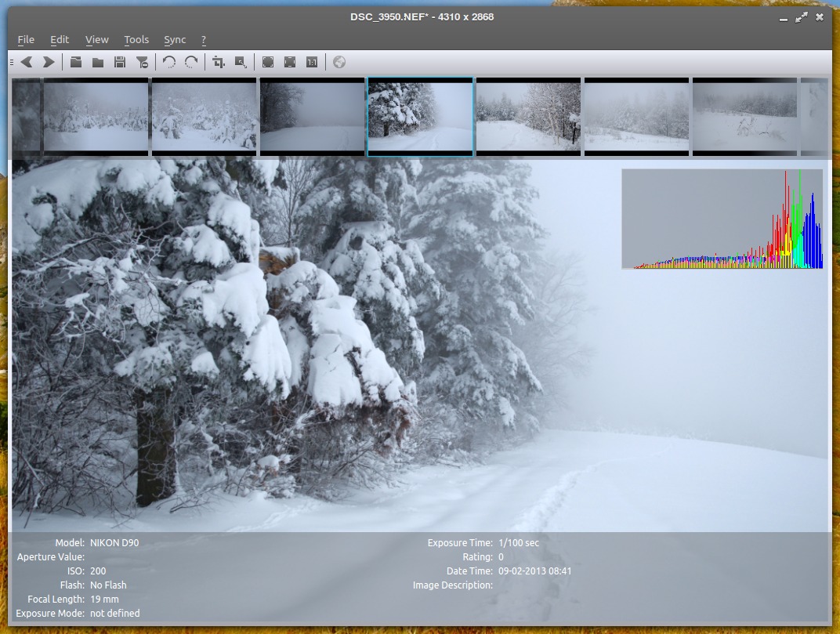Rotate the image counterclockwise
This screenshot has height=634, width=840.
click(x=169, y=62)
